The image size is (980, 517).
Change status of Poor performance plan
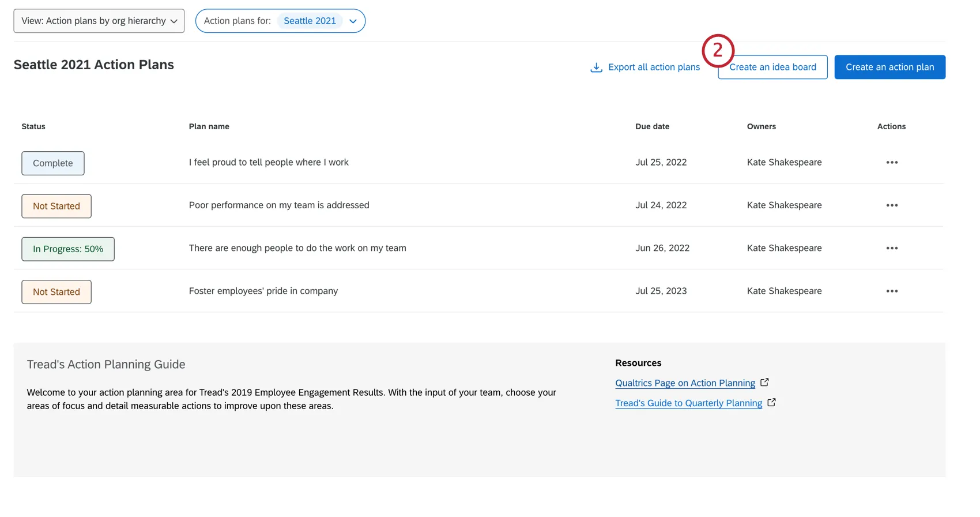pyautogui.click(x=56, y=206)
